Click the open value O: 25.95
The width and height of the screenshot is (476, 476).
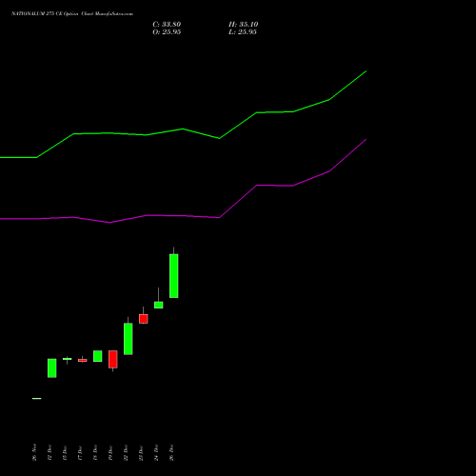click(167, 32)
